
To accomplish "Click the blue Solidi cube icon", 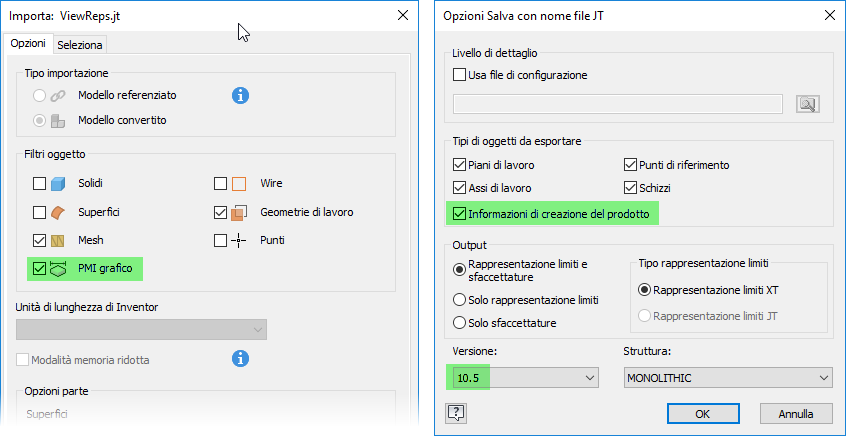I will tap(59, 184).
